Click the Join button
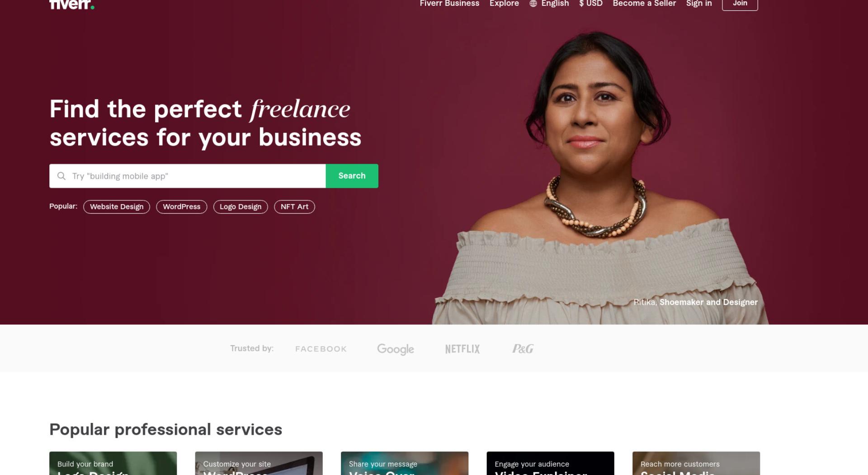This screenshot has height=475, width=868. (x=740, y=4)
